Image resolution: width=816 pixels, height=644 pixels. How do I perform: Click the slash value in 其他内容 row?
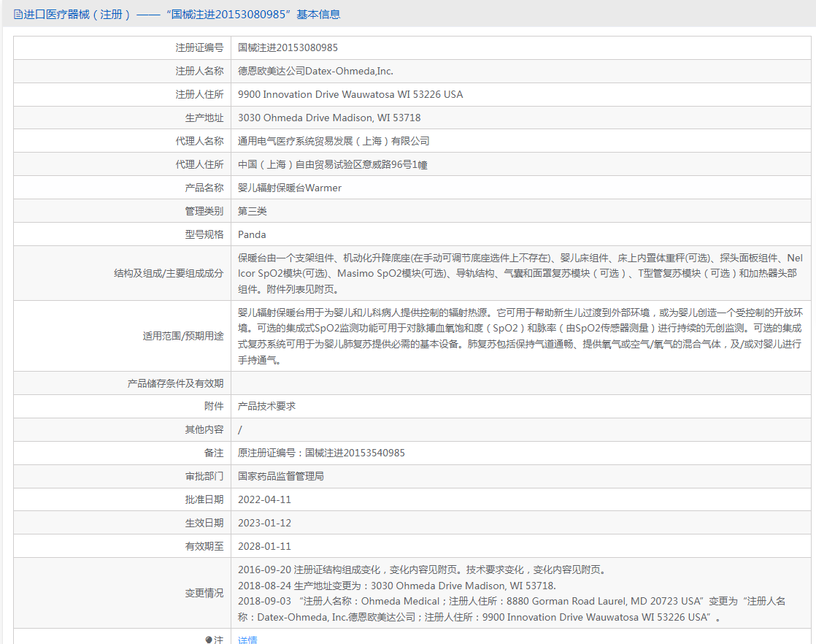[x=240, y=429]
